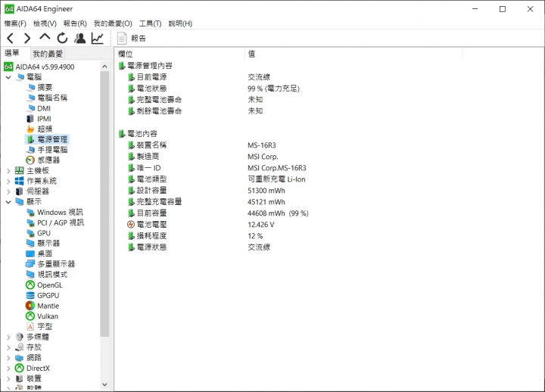
Task: Open the 電腦名稱 tree item
Action: pos(52,98)
